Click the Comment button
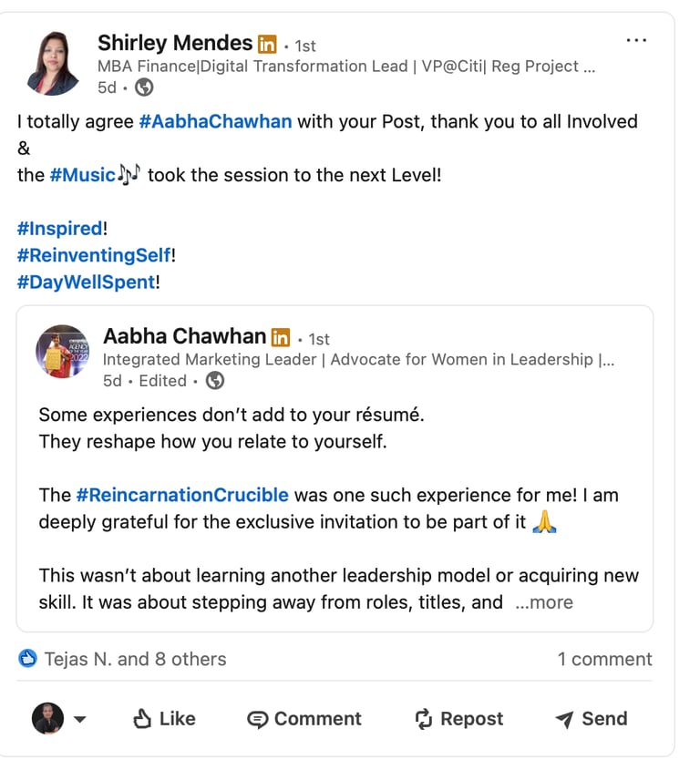The height and width of the screenshot is (770, 700). (304, 719)
